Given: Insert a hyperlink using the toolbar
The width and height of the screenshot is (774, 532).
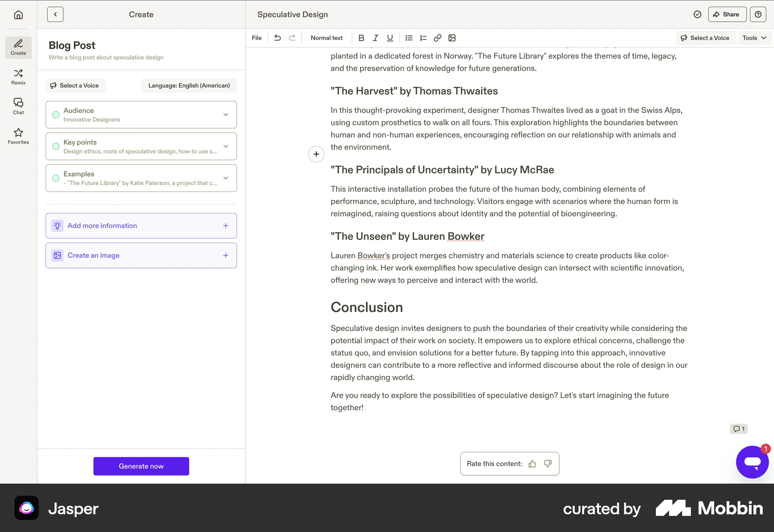Looking at the screenshot, I should (437, 38).
